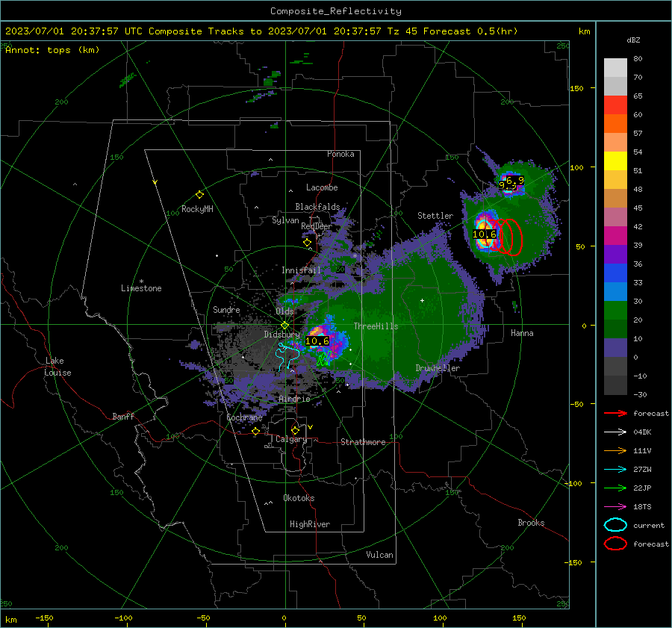Click the yellow diamond marker below Cochrane
The image size is (672, 628).
coord(255,431)
